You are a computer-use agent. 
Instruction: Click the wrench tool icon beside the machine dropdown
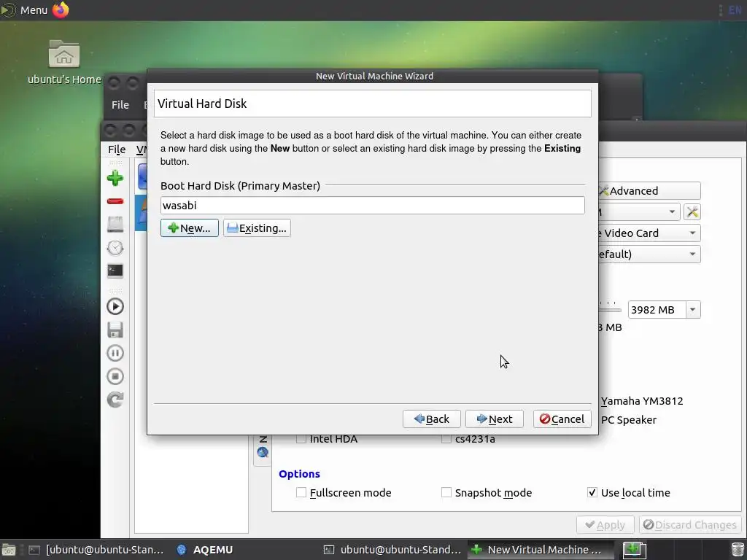(x=692, y=211)
